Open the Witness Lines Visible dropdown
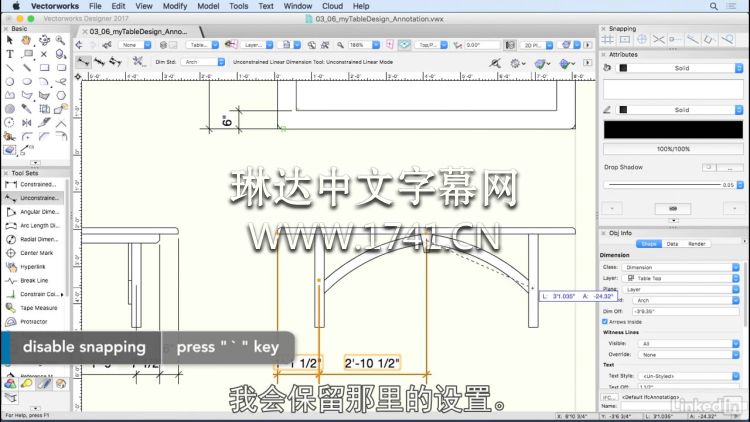This screenshot has width=750, height=422. 688,344
